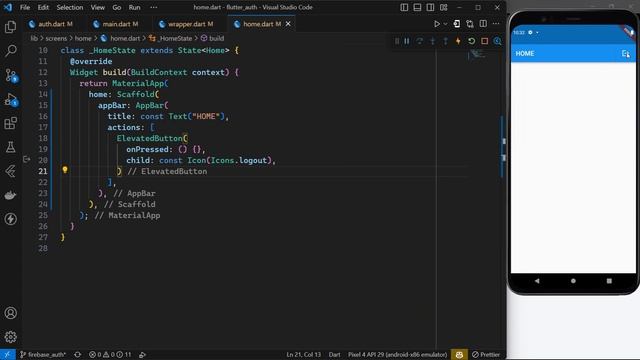The width and height of the screenshot is (640, 360).
Task: Synchronize changes in status bar
Action: coord(78,354)
